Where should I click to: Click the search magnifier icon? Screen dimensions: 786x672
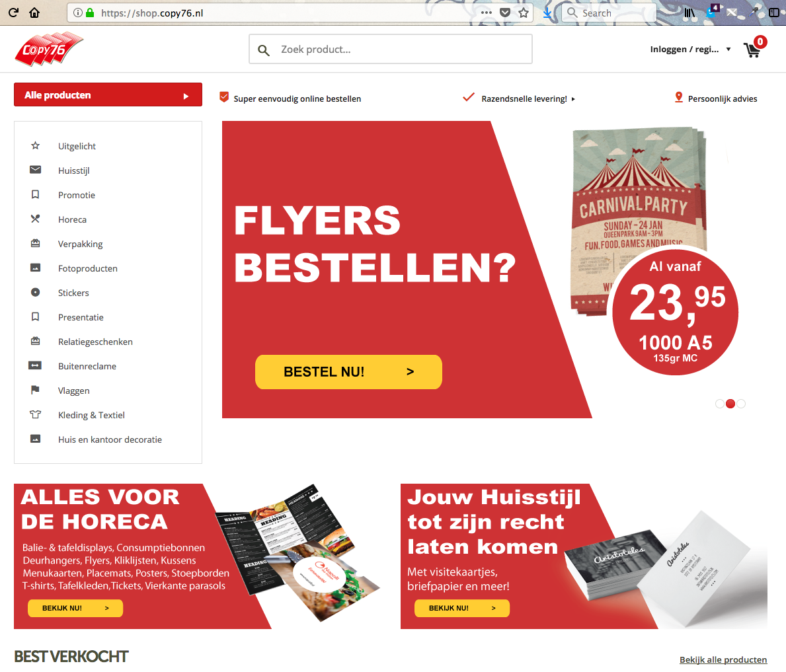(264, 50)
